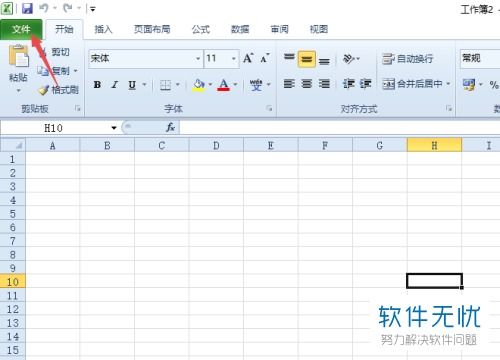500x360 pixels.
Task: Toggle italic formatting
Action: point(115,85)
